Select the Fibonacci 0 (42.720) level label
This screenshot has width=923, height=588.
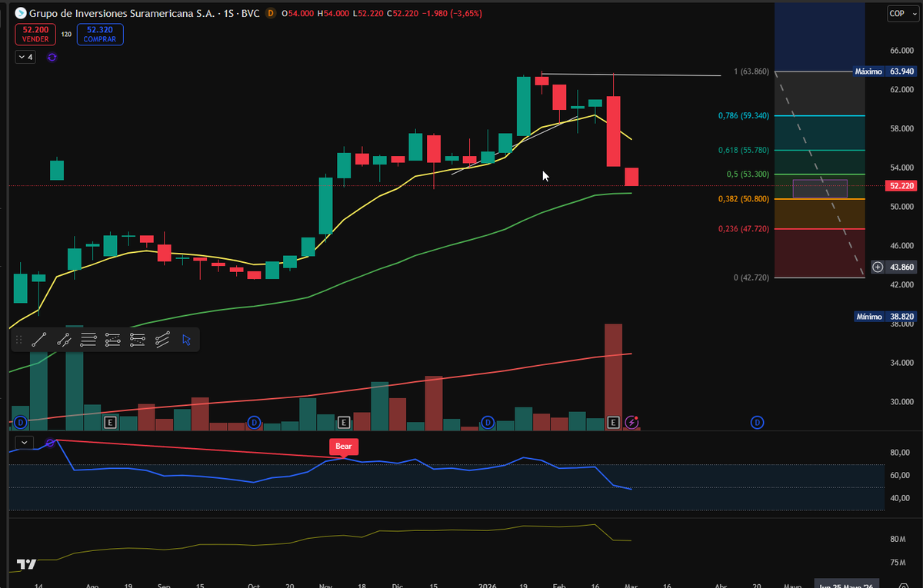(x=751, y=277)
